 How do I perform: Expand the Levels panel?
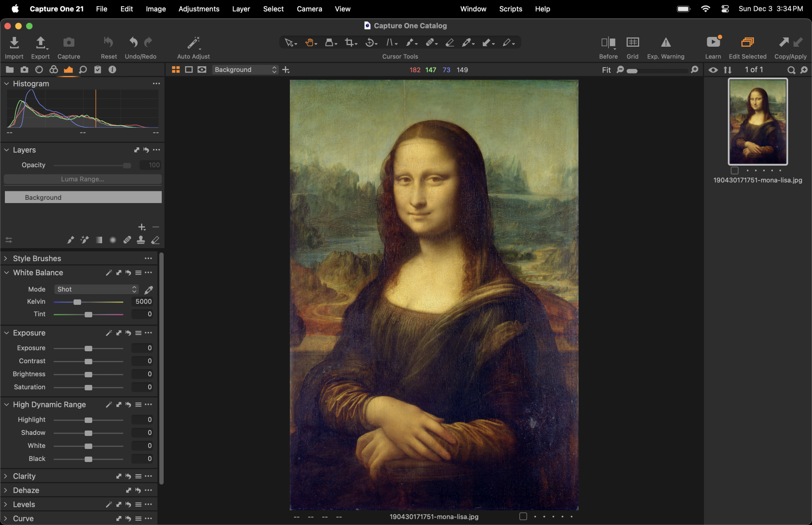coord(6,505)
